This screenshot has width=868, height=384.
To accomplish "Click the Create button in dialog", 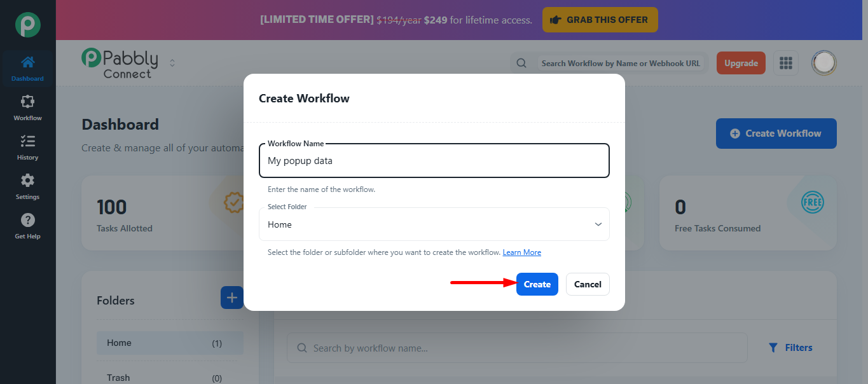I will [x=537, y=284].
